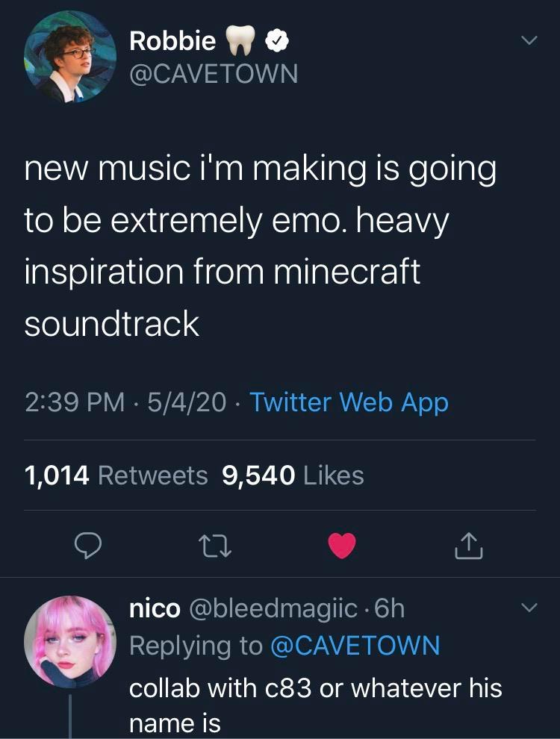Open @CAVETOWN's profile via the handle
This screenshot has width=560, height=739.
tap(214, 73)
